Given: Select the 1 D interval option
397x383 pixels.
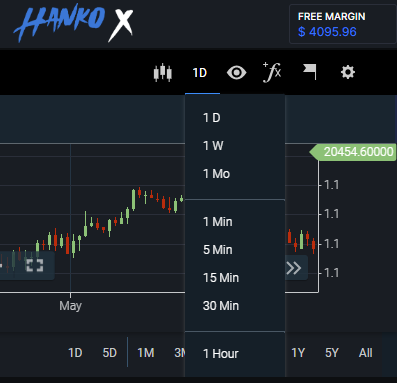Looking at the screenshot, I should [235, 118].
